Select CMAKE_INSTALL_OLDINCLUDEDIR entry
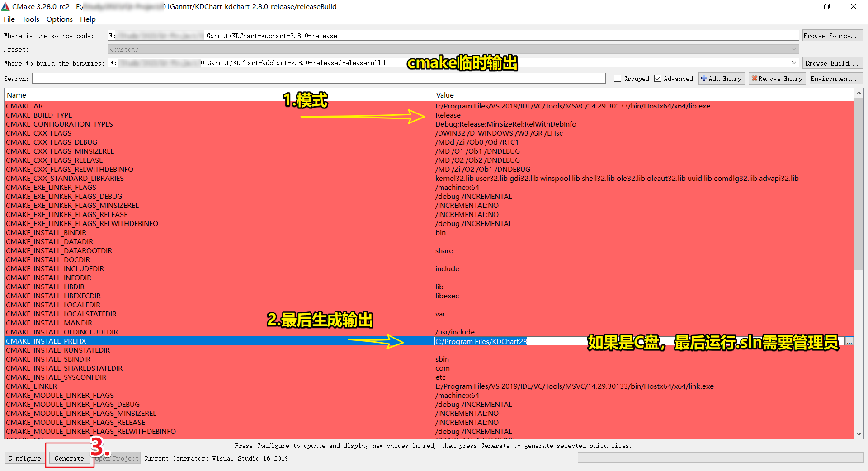 pos(62,332)
